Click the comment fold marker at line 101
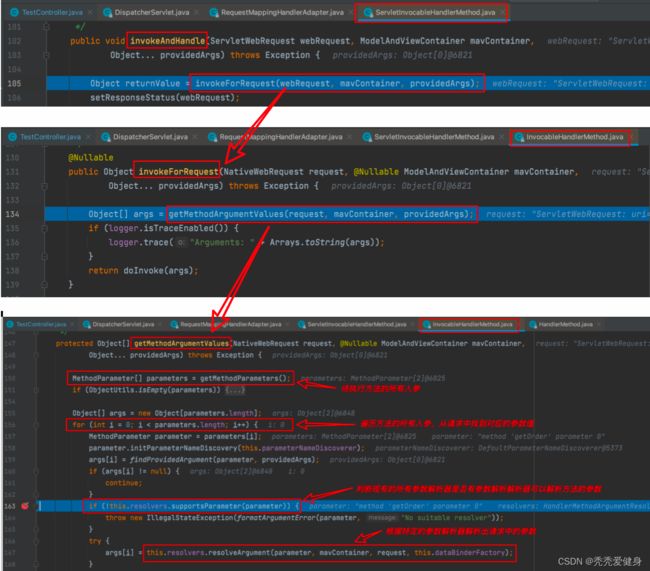 coord(46,27)
